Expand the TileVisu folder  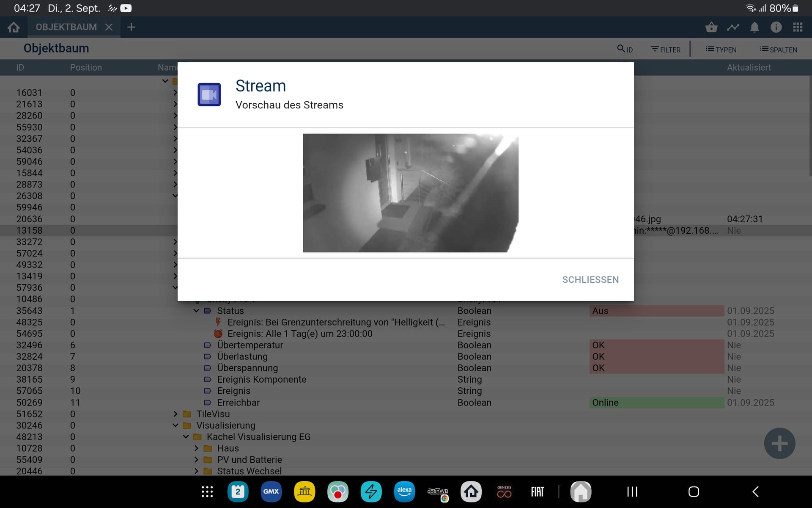tap(176, 414)
